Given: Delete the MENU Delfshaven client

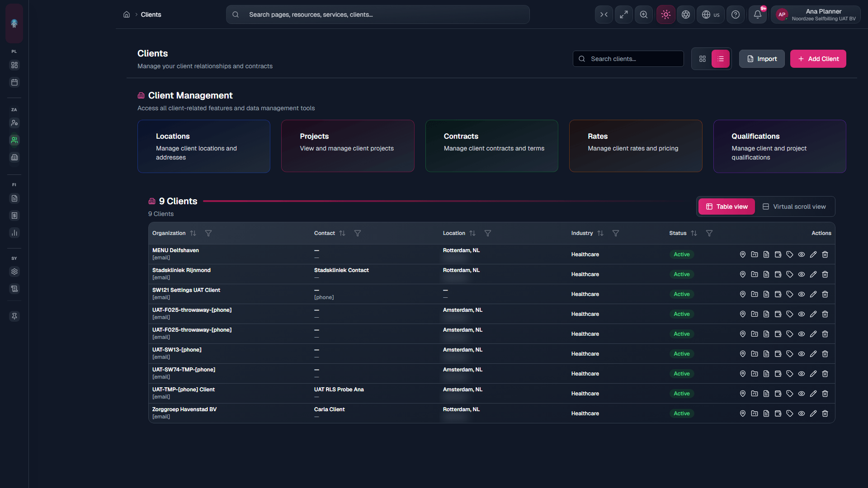Looking at the screenshot, I should (825, 254).
